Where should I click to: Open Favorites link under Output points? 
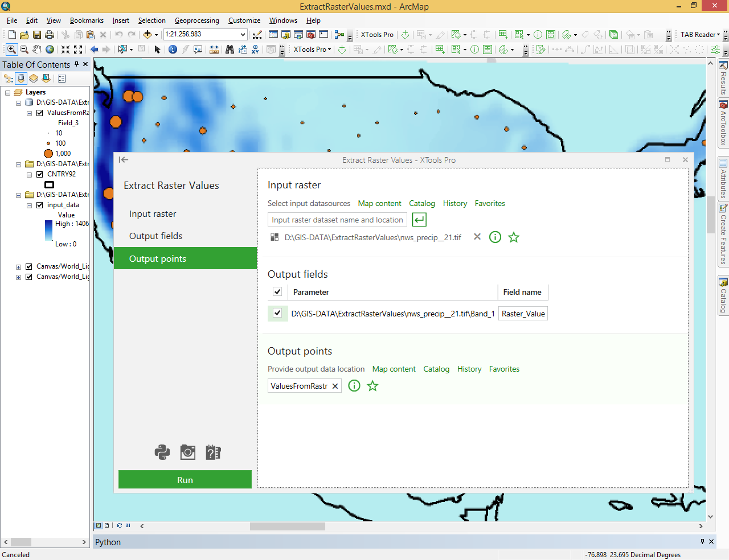[504, 369]
